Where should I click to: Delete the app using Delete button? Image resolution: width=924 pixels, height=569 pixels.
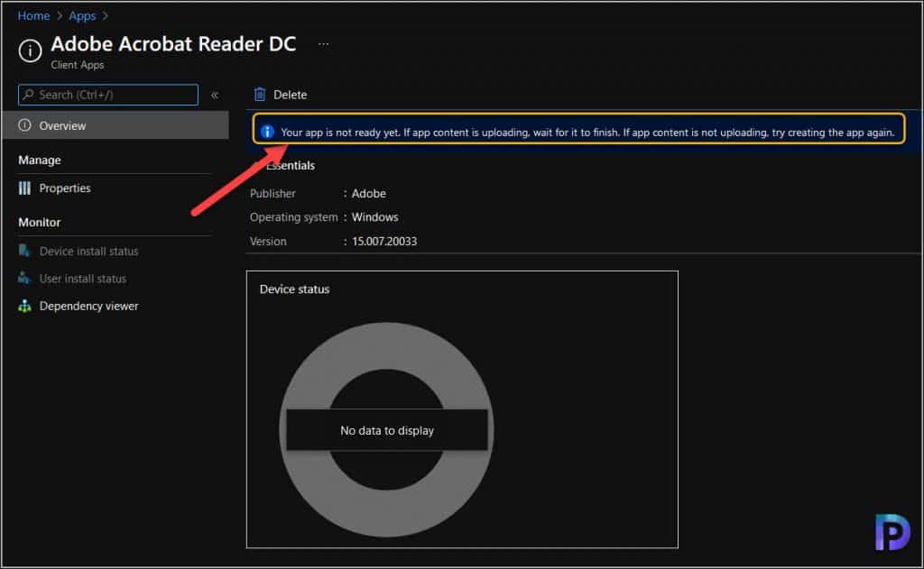tap(281, 95)
